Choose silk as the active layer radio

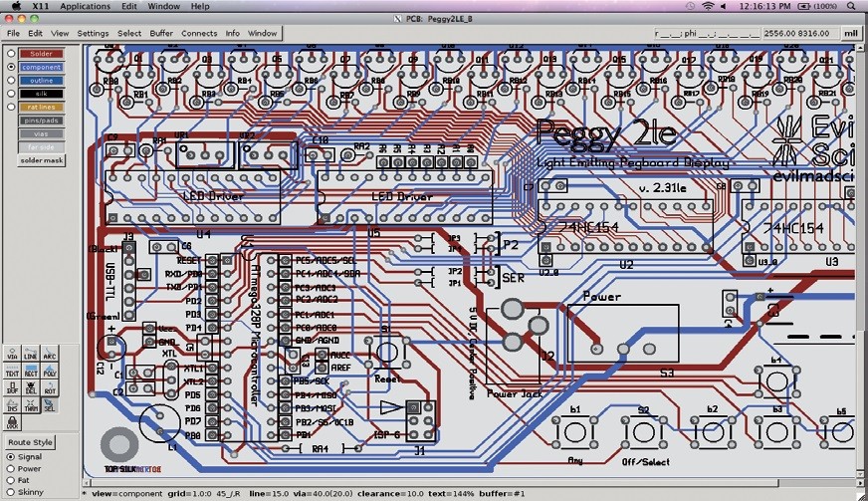point(11,94)
